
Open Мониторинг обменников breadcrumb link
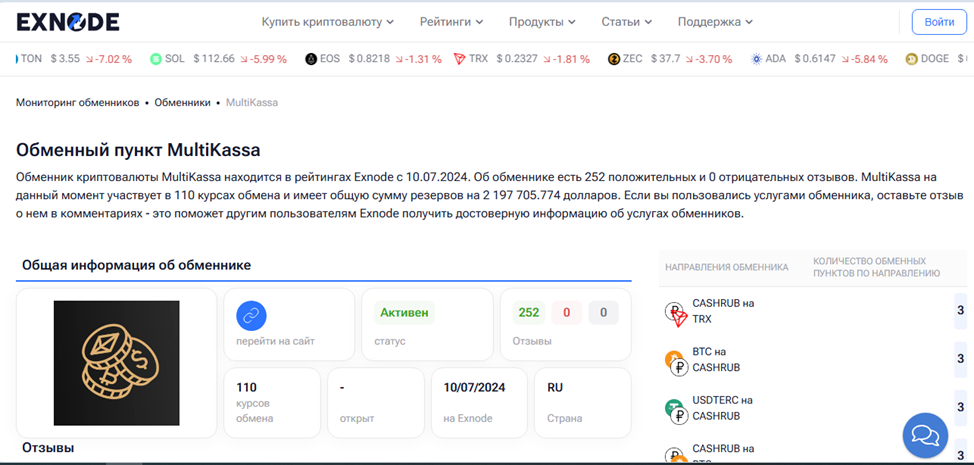78,102
